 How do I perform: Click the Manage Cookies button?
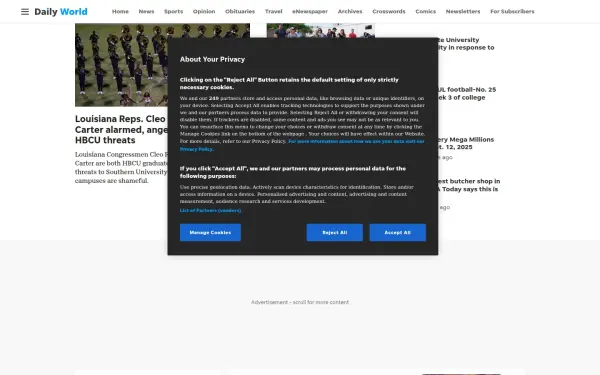pyautogui.click(x=210, y=233)
